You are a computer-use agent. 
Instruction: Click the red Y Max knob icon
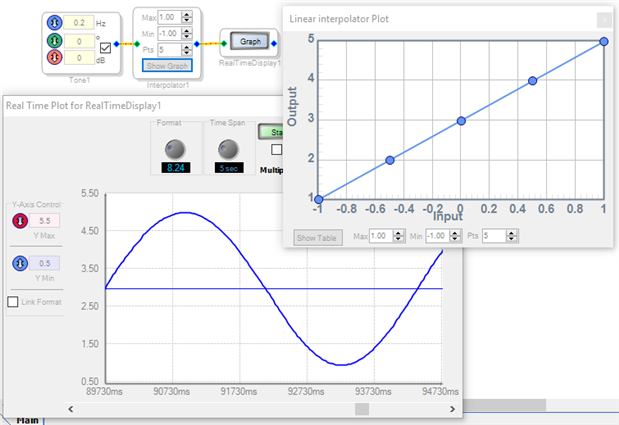point(20,221)
